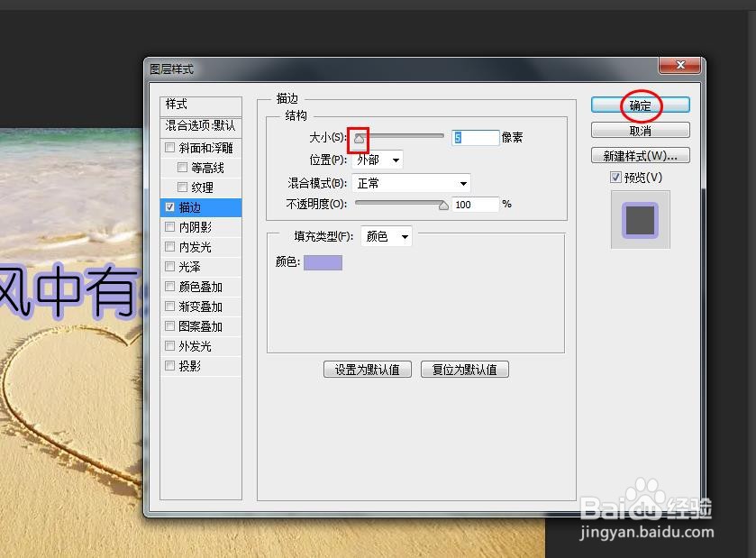Screen dimensions: 756x558
Task: Select the 斜面和浮雕 row label
Action: coord(205,148)
